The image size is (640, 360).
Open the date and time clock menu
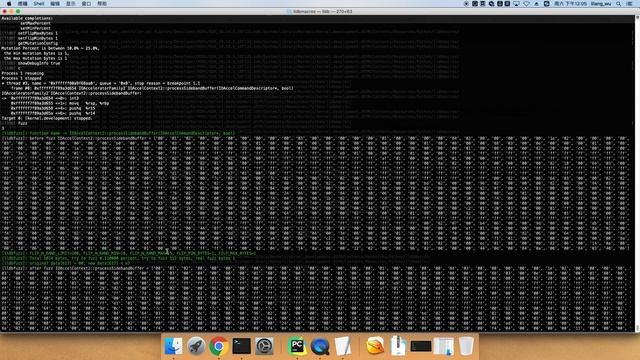tap(570, 4)
